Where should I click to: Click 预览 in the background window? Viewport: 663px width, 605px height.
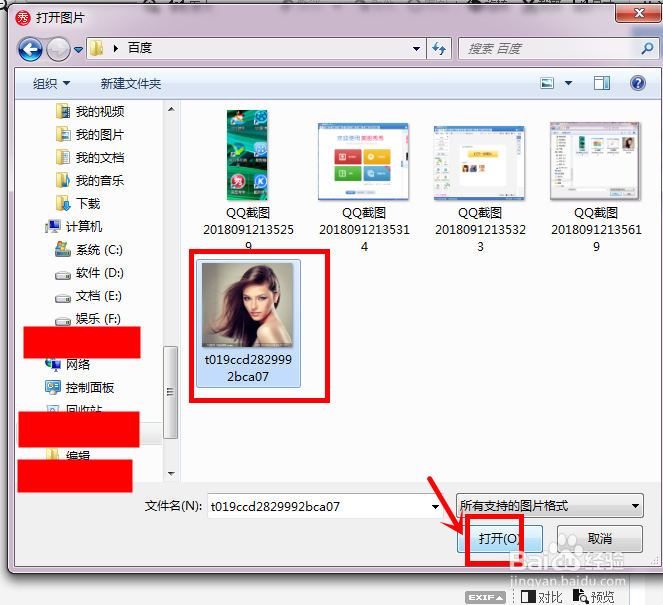[x=593, y=597]
